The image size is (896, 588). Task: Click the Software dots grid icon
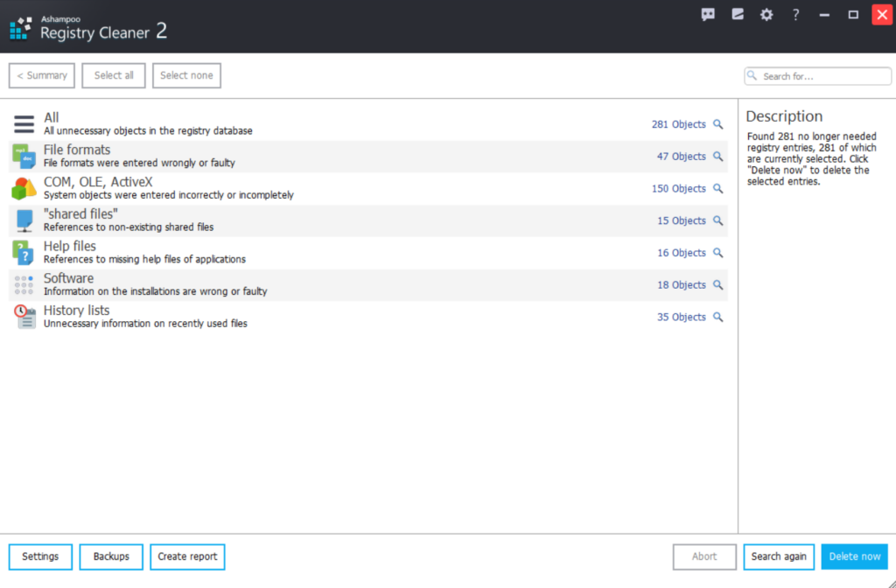[24, 284]
